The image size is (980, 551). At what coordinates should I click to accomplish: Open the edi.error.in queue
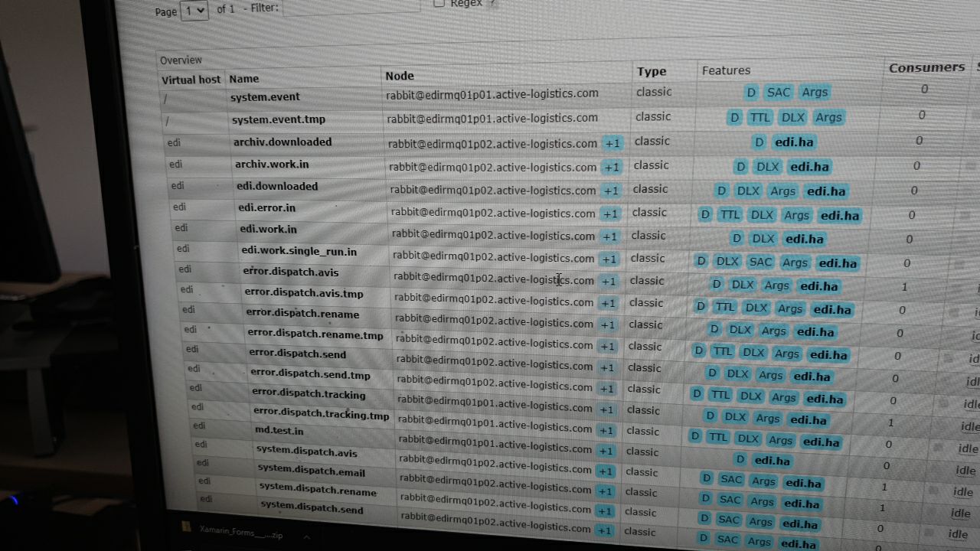[x=266, y=208]
